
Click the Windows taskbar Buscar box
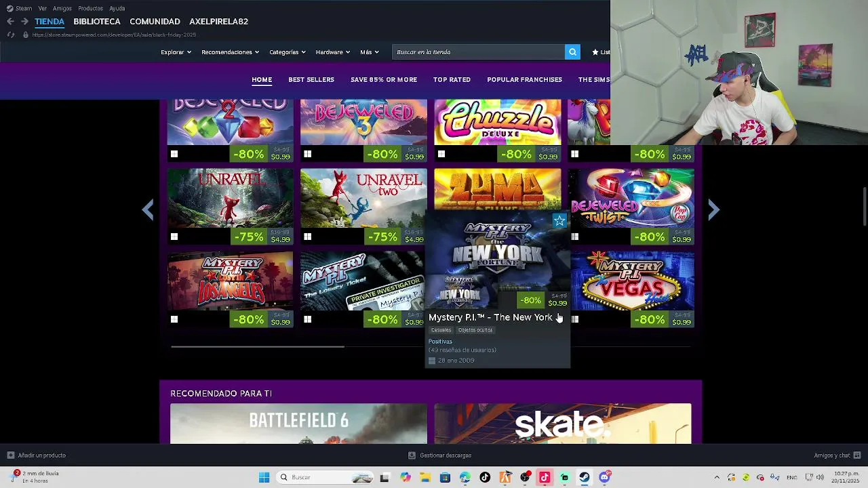click(x=325, y=477)
